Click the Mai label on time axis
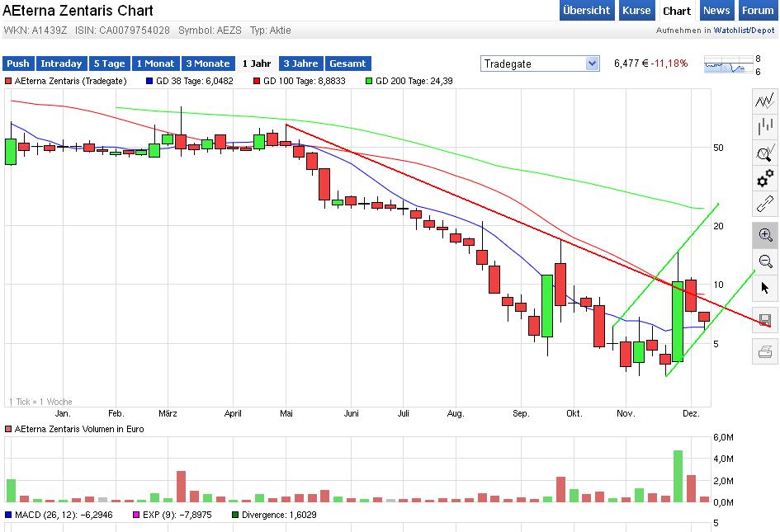 point(286,414)
